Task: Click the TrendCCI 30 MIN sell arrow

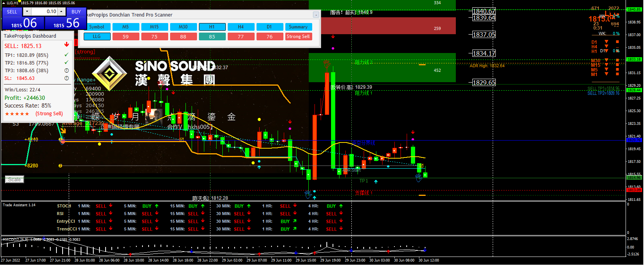Action: click(x=249, y=229)
